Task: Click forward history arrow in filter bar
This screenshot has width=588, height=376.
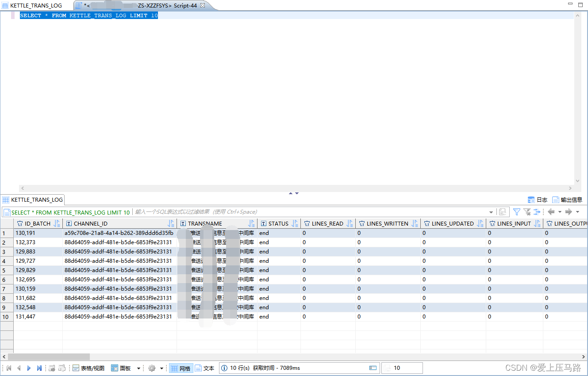Action: pos(569,212)
